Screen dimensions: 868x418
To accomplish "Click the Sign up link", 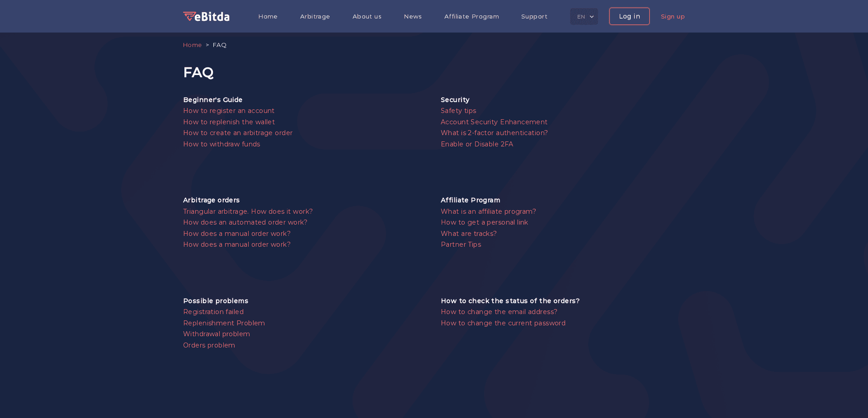I will (x=673, y=16).
